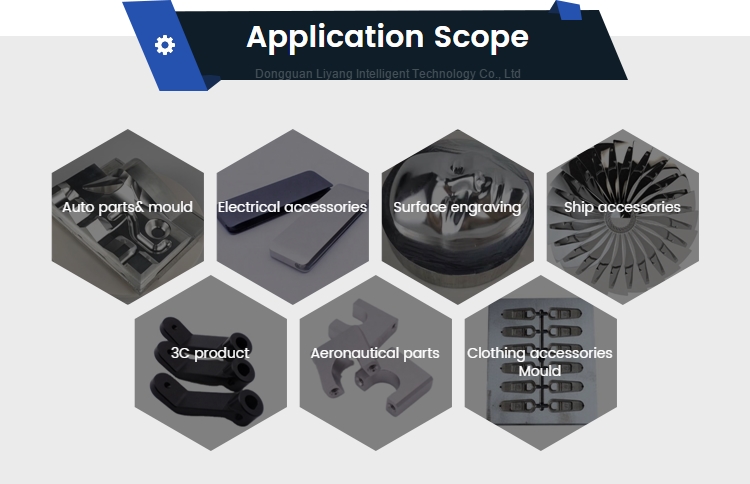
Task: Open the Surface engraving hexagon tile
Action: [x=458, y=217]
